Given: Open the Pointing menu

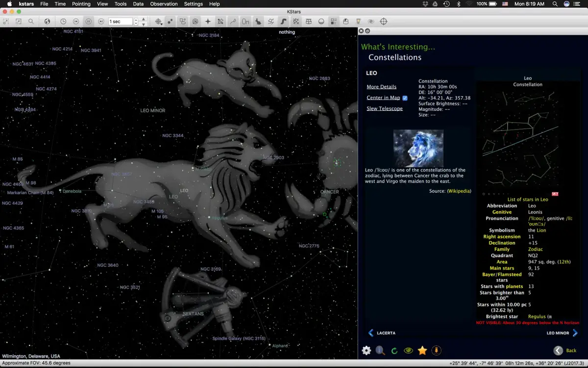Looking at the screenshot, I should pos(81,4).
